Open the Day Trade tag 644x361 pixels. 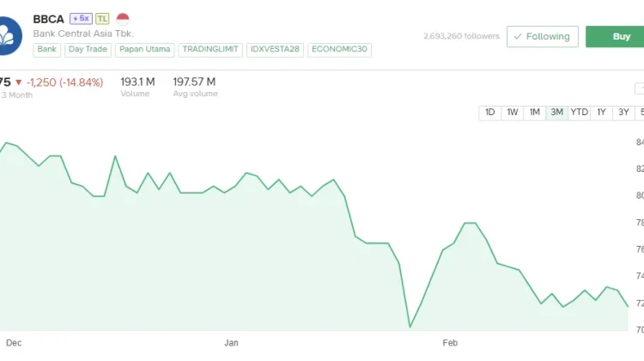[x=89, y=50]
